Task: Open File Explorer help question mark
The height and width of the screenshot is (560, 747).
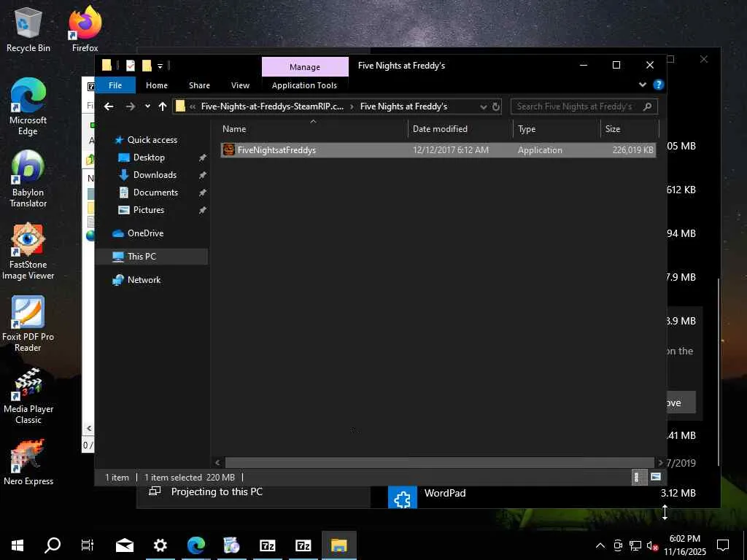Action: [x=659, y=85]
